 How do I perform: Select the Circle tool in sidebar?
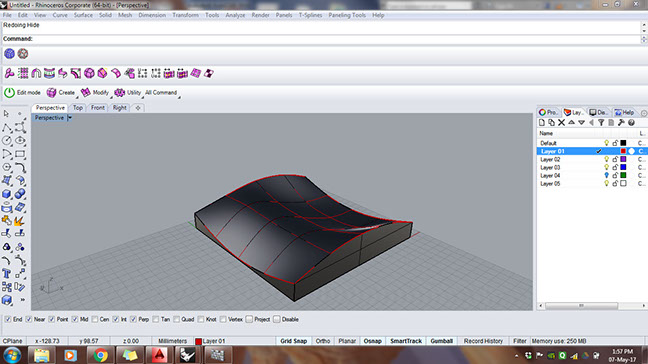point(7,140)
